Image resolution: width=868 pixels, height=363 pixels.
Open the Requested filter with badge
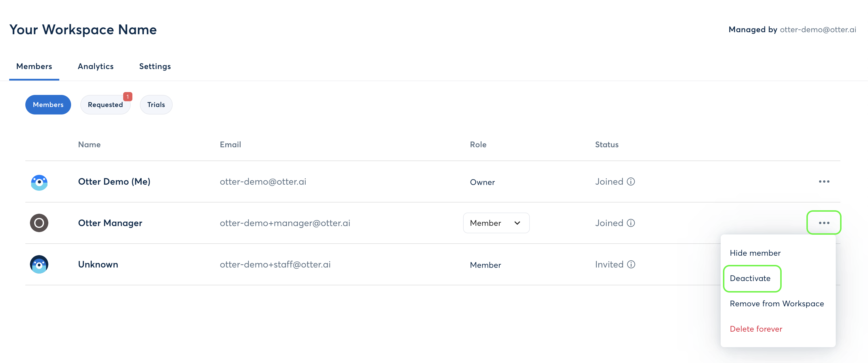tap(105, 104)
